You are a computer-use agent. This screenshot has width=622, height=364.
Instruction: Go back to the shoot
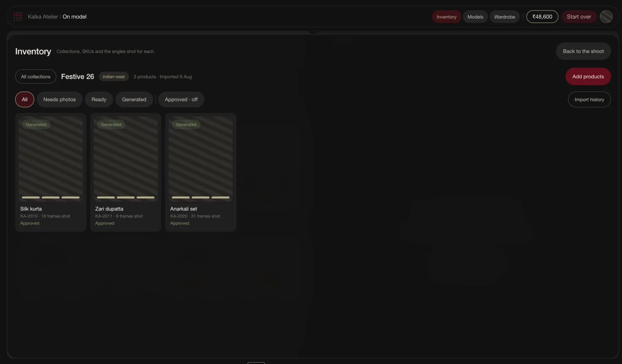[583, 51]
